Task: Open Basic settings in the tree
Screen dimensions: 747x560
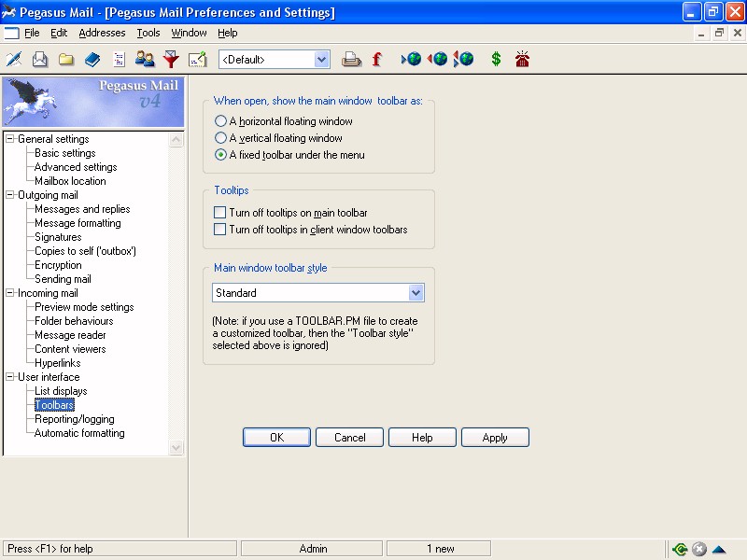Action: (x=65, y=153)
